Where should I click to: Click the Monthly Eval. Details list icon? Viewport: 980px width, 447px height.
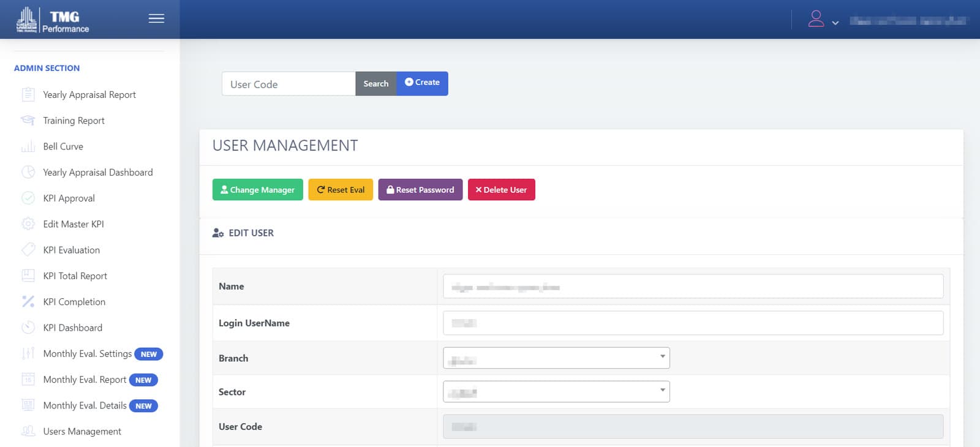[x=28, y=405]
